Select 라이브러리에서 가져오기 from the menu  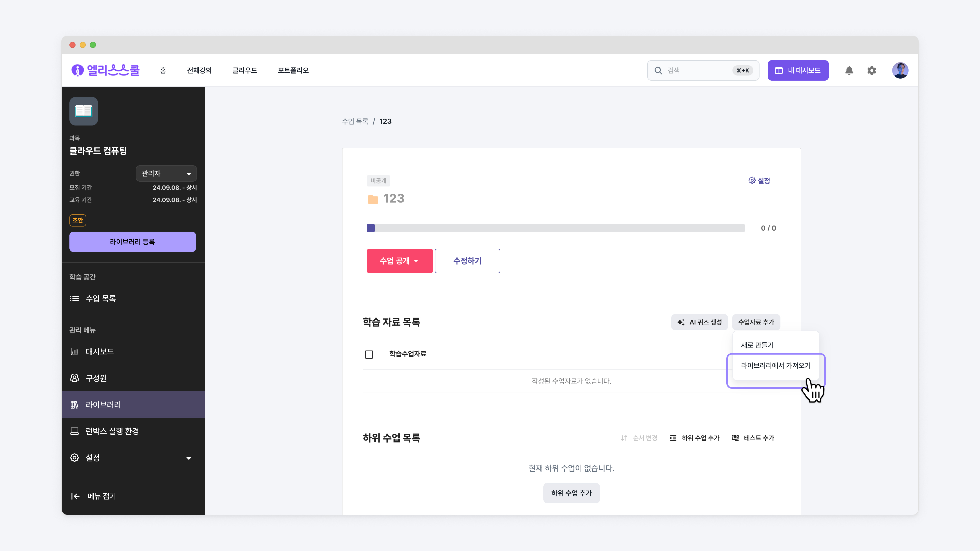pyautogui.click(x=776, y=366)
